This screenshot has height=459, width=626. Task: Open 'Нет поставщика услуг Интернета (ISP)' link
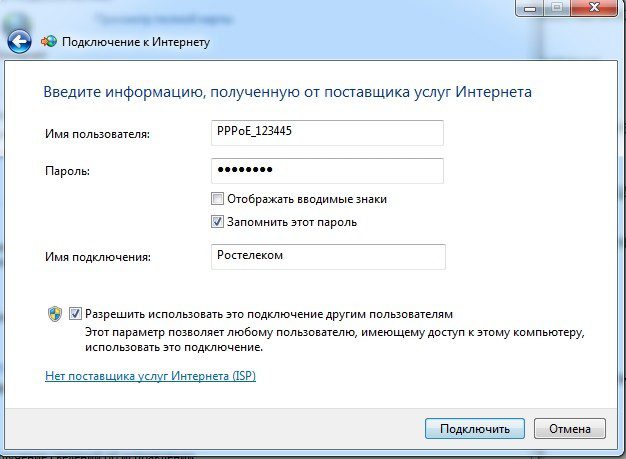click(x=151, y=376)
